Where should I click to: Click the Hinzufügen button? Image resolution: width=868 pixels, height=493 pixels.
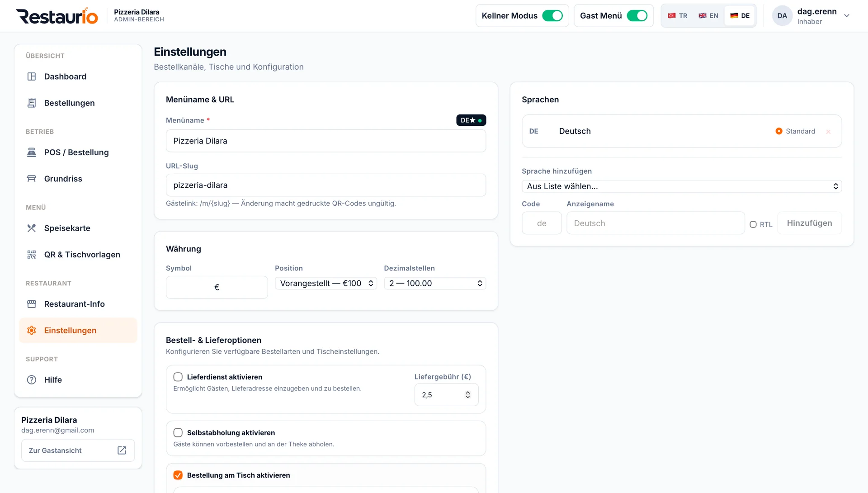click(809, 223)
